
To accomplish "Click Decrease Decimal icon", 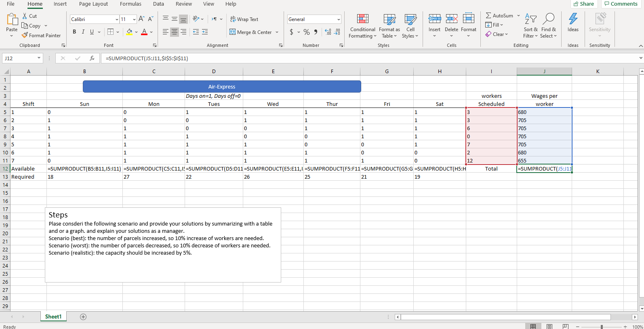I will [337, 32].
